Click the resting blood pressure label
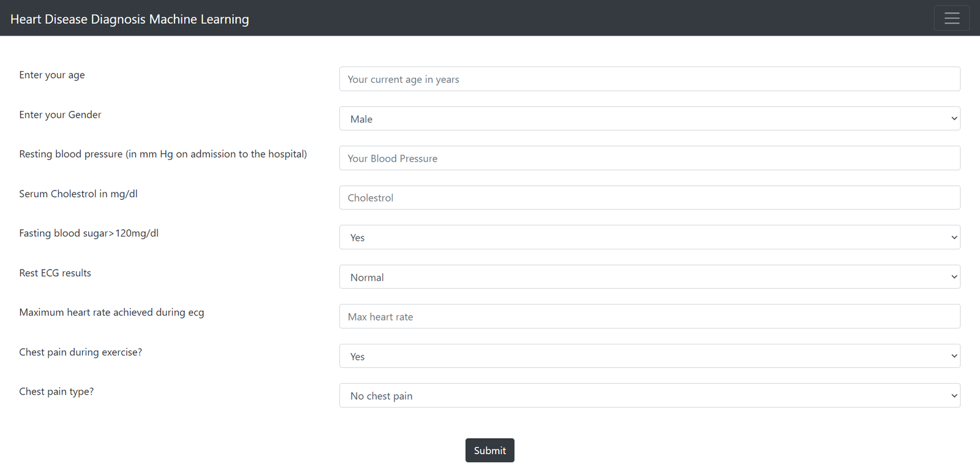 pyautogui.click(x=163, y=154)
